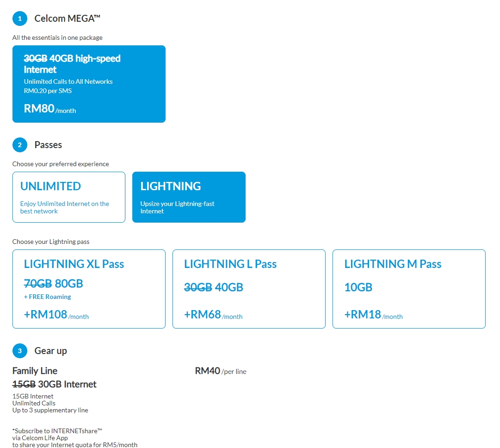This screenshot has width=500, height=448.
Task: Click the RM80/month price text
Action: click(x=49, y=109)
